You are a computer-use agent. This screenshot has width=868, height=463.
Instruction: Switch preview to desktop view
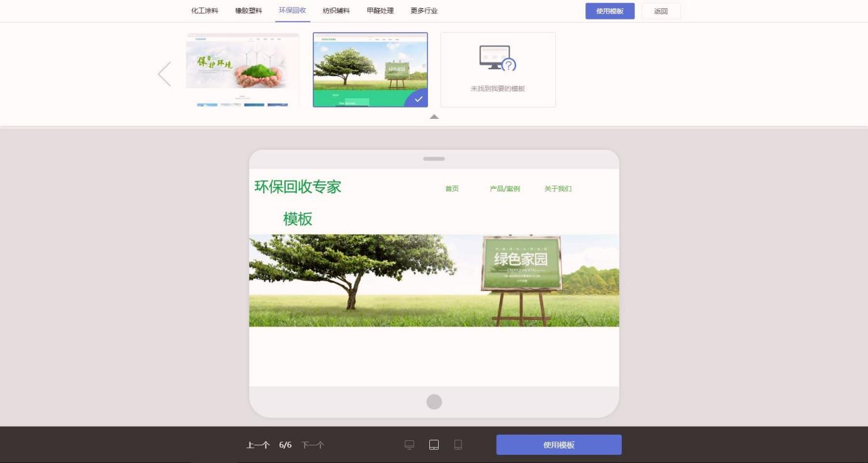[409, 443]
